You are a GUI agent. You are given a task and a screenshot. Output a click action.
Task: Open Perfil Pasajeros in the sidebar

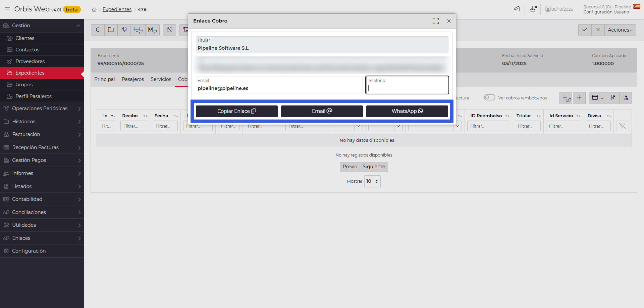tap(42, 96)
